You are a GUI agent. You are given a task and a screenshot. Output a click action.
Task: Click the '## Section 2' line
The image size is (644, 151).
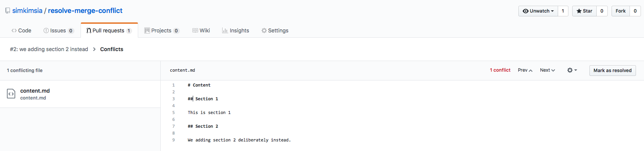(x=203, y=126)
